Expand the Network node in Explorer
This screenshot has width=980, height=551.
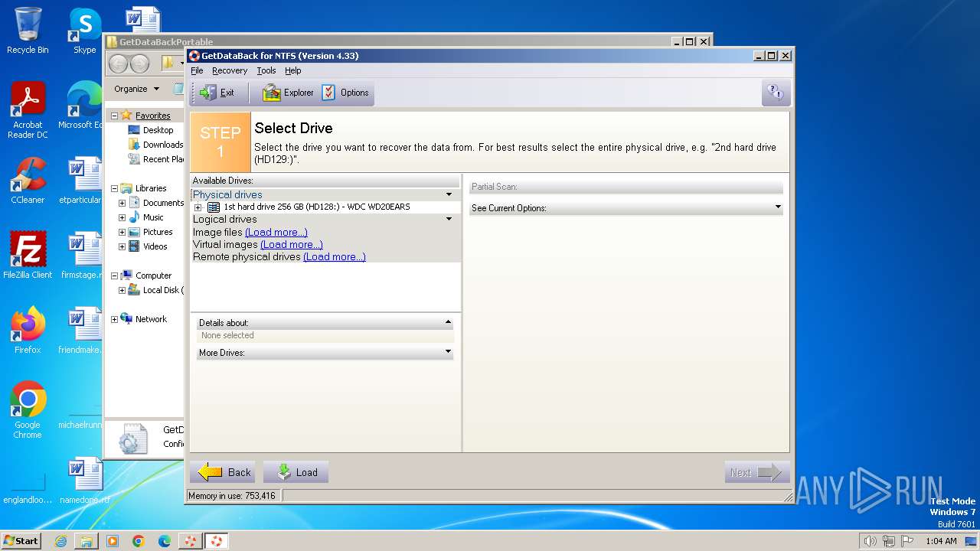(x=114, y=319)
